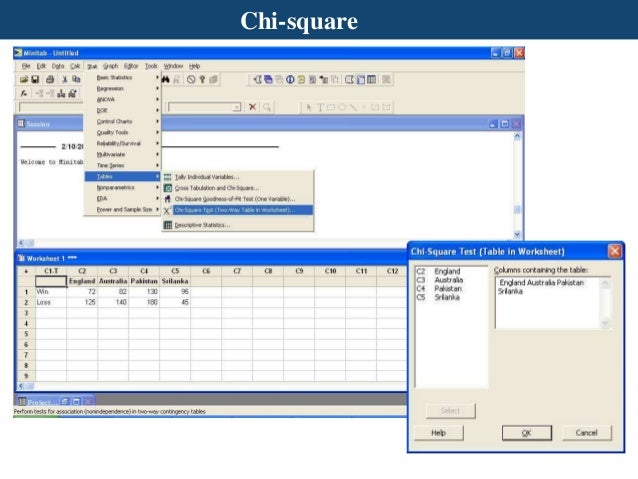Expand the Regression submenu
This screenshot has width=638, height=479.
122,88
